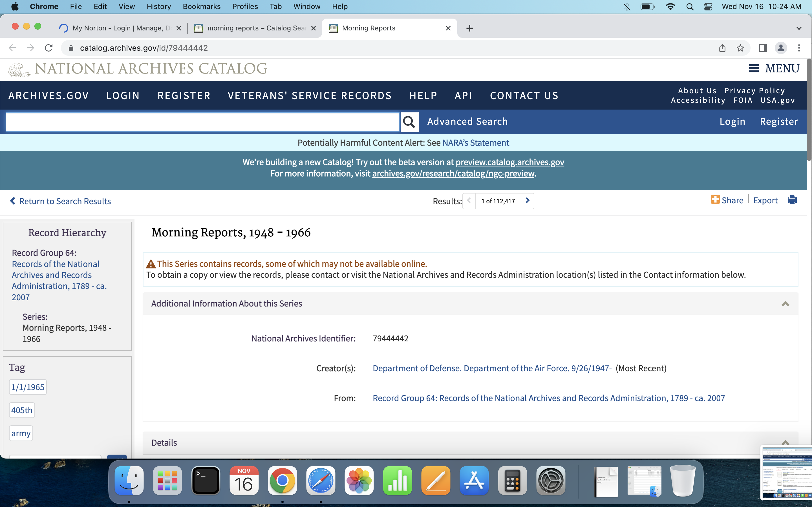Open the hamburger MENU icon
The width and height of the screenshot is (812, 507).
(754, 68)
